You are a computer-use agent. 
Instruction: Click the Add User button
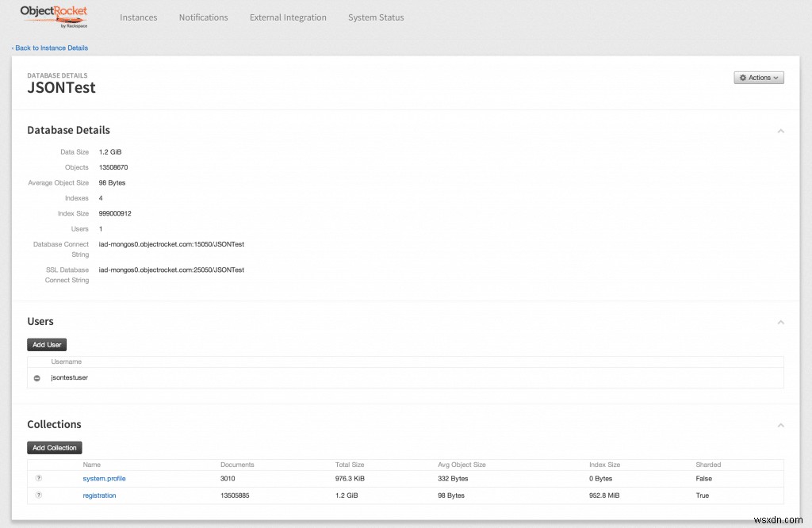click(47, 345)
